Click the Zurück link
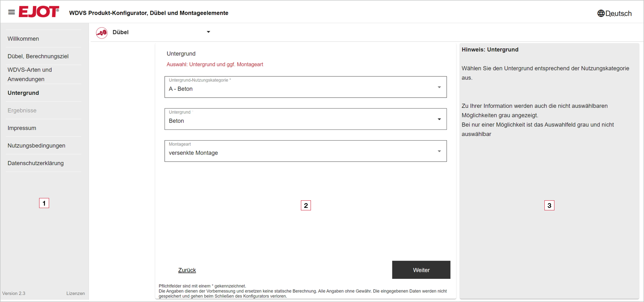Image resolution: width=644 pixels, height=302 pixels. 187,270
